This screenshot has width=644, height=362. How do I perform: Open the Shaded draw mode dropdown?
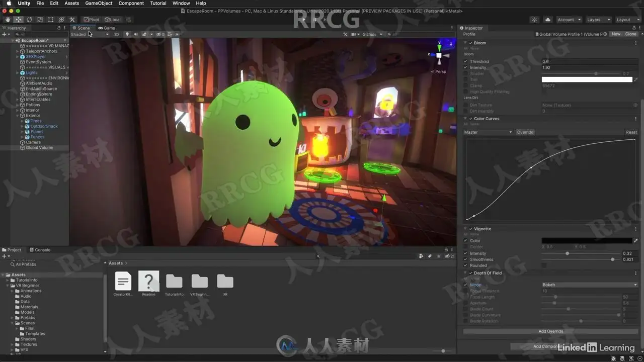click(x=90, y=34)
